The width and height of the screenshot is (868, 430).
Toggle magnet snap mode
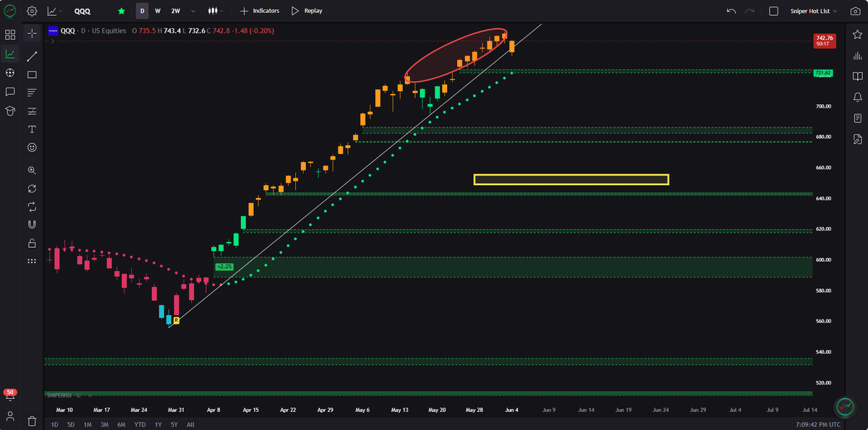click(x=32, y=225)
